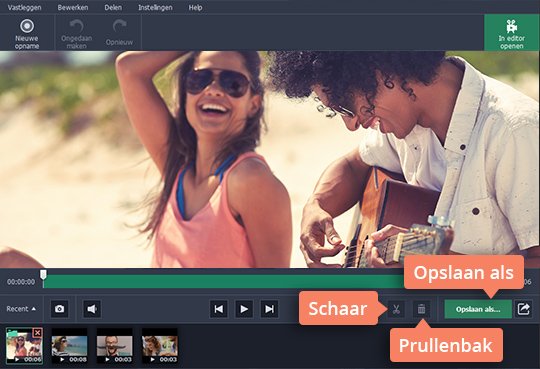Delete the fragment with the trash bin icon

click(421, 309)
